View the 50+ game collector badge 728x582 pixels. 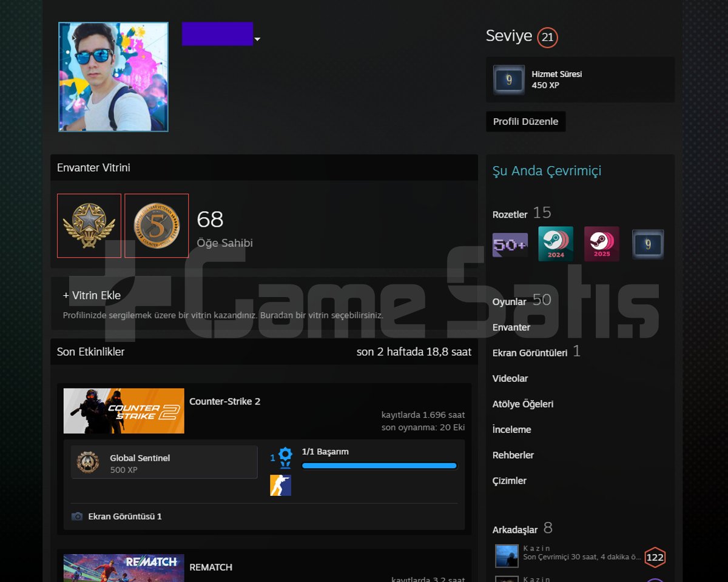(510, 244)
